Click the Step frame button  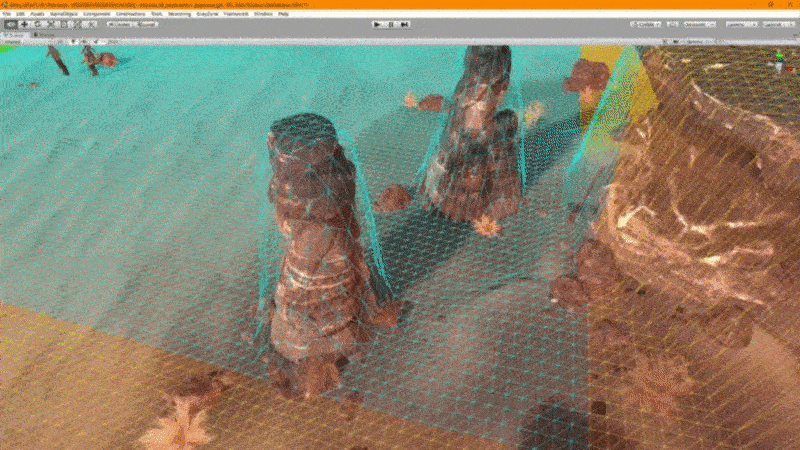405,24
